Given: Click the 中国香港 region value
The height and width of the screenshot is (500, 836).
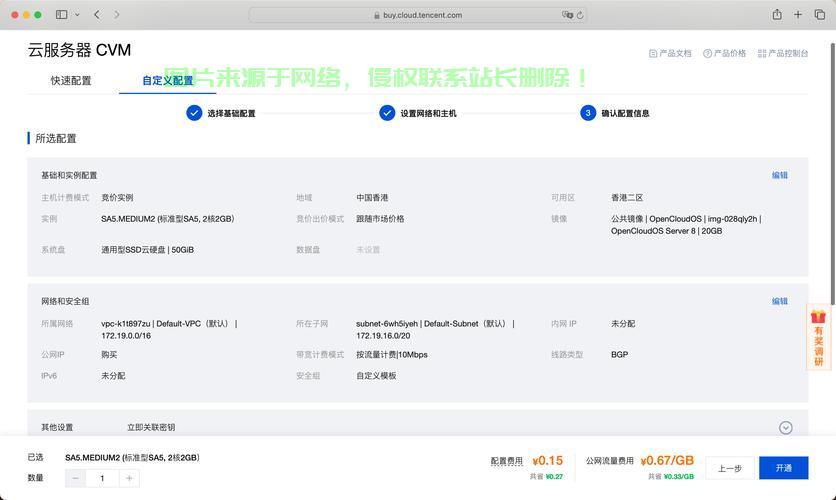Looking at the screenshot, I should (x=372, y=198).
